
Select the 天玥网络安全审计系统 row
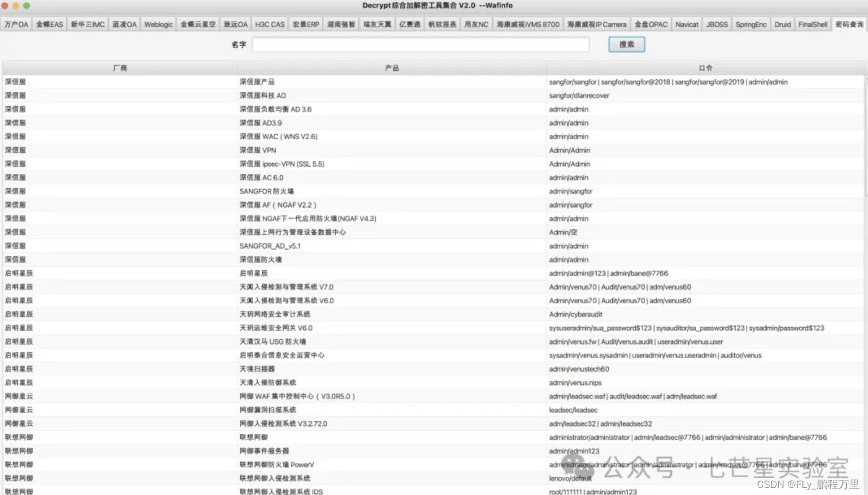click(x=433, y=314)
